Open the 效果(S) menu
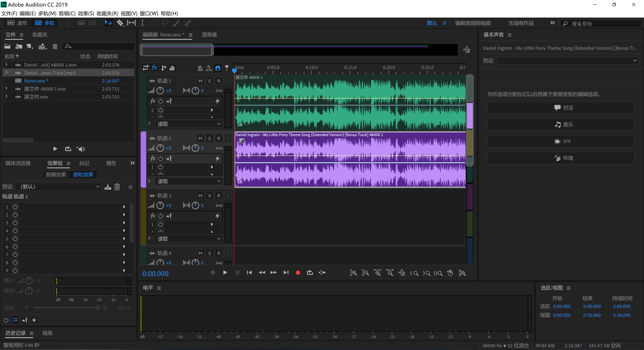 pyautogui.click(x=86, y=13)
